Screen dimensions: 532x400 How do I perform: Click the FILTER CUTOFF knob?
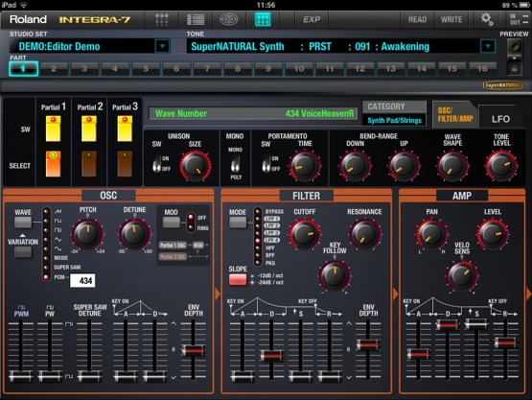point(304,234)
